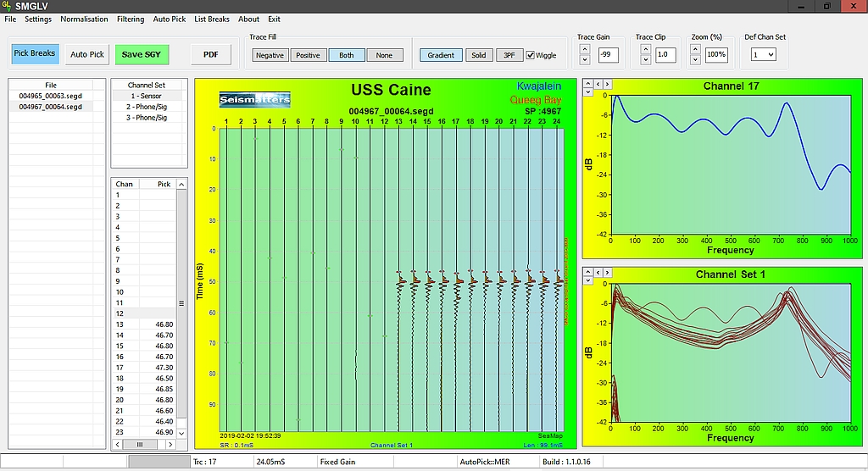Viewport: 868px width, 471px height.
Task: Click vertical scrollbar thumb in pick list
Action: (181, 303)
